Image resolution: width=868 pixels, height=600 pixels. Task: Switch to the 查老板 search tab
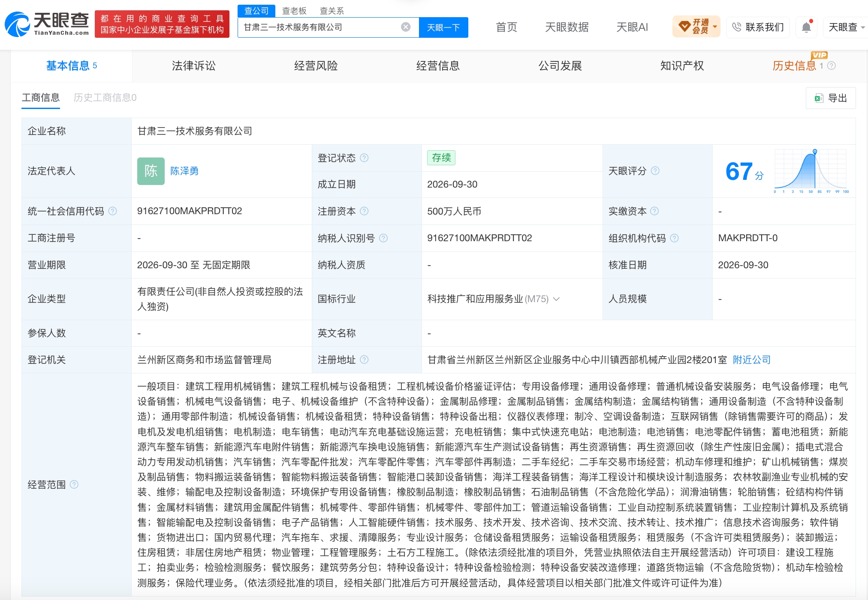click(x=294, y=11)
